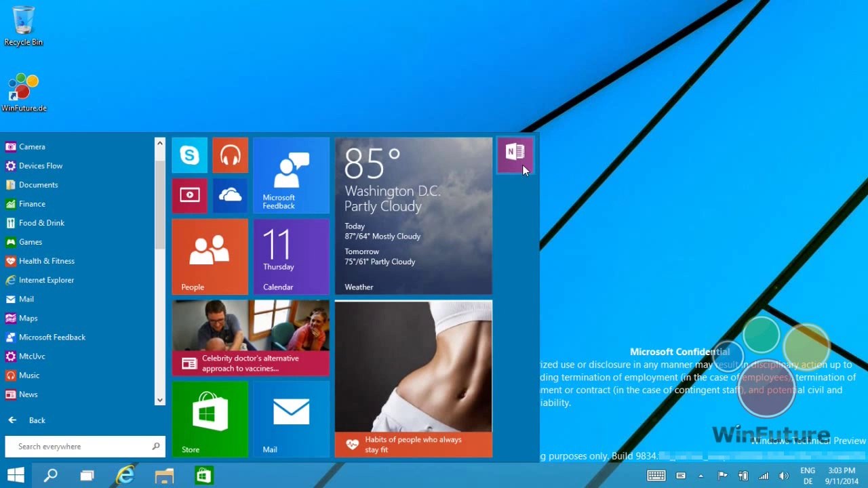Screen dimensions: 868x488
Task: Open the Habits of people health tile
Action: click(413, 379)
